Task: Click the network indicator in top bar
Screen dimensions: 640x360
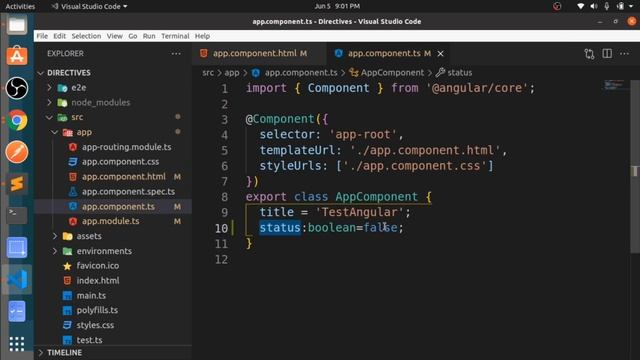Action: click(580, 6)
